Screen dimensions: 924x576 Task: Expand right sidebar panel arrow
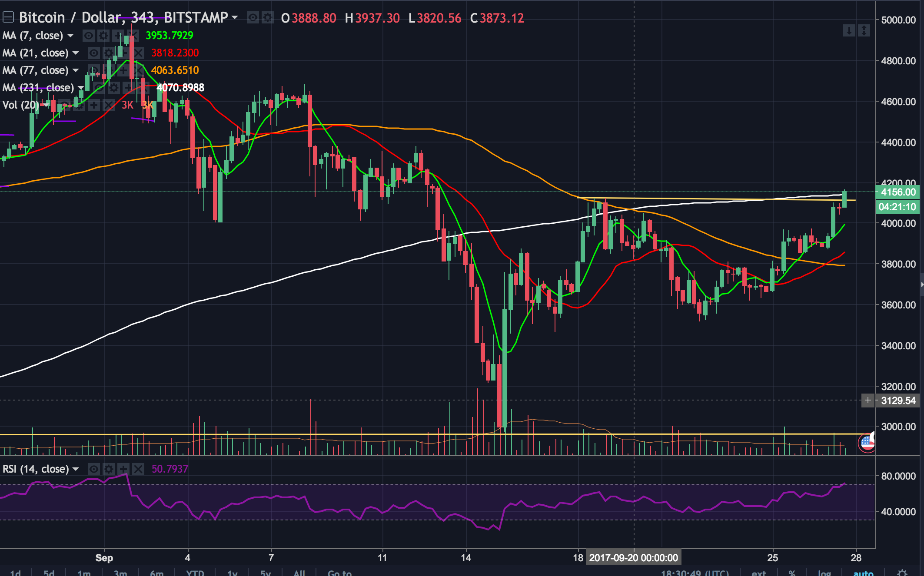pos(921,285)
